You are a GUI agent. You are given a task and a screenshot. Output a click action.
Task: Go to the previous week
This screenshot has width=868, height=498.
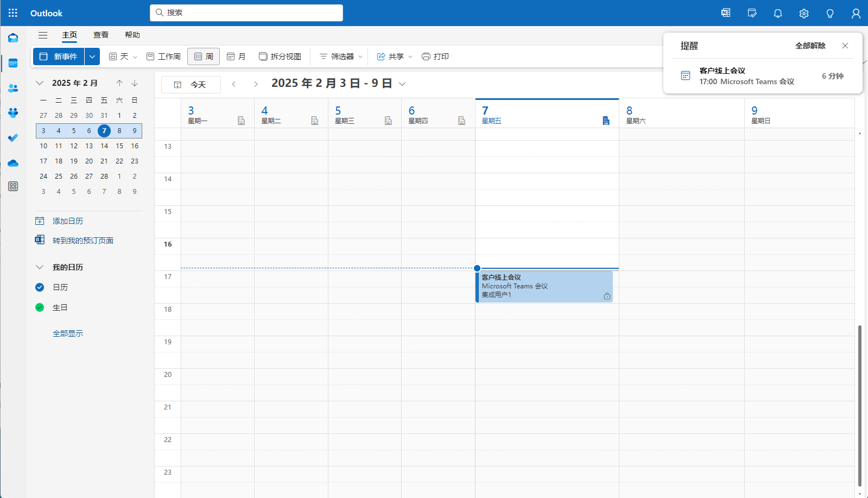pos(234,84)
